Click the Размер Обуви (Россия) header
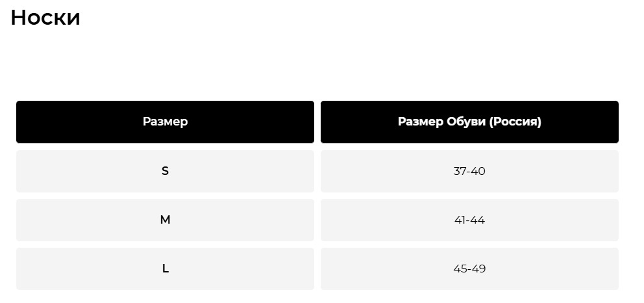 469,122
